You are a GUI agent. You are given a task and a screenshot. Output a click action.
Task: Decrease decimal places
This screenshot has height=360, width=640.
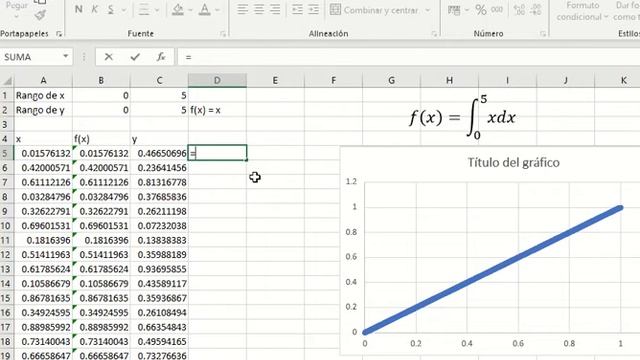tap(536, 10)
